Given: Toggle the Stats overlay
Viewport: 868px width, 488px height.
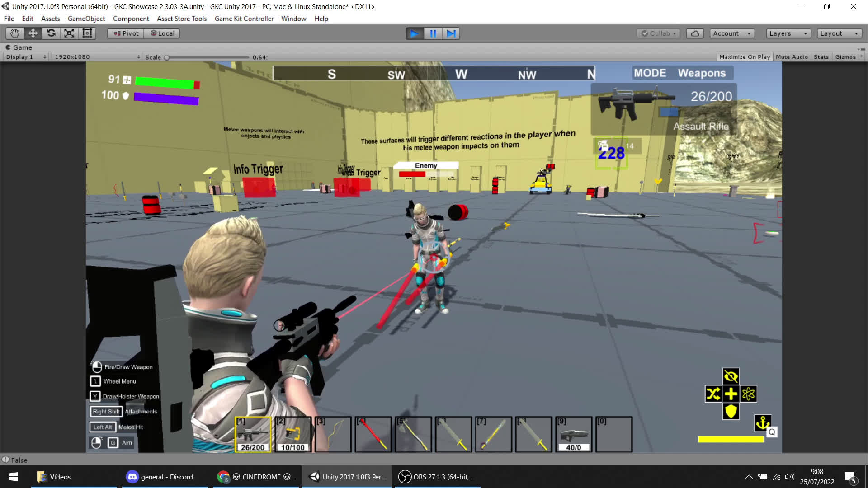Looking at the screenshot, I should pos(821,57).
